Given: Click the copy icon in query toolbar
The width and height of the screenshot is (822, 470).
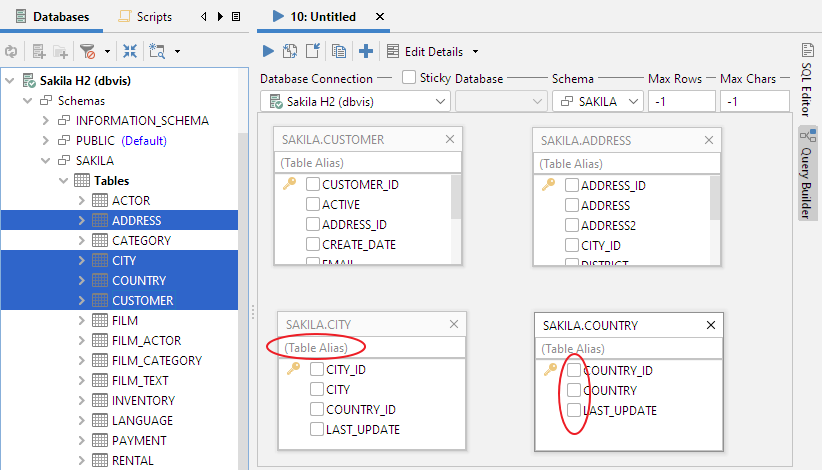Looking at the screenshot, I should pos(339,51).
